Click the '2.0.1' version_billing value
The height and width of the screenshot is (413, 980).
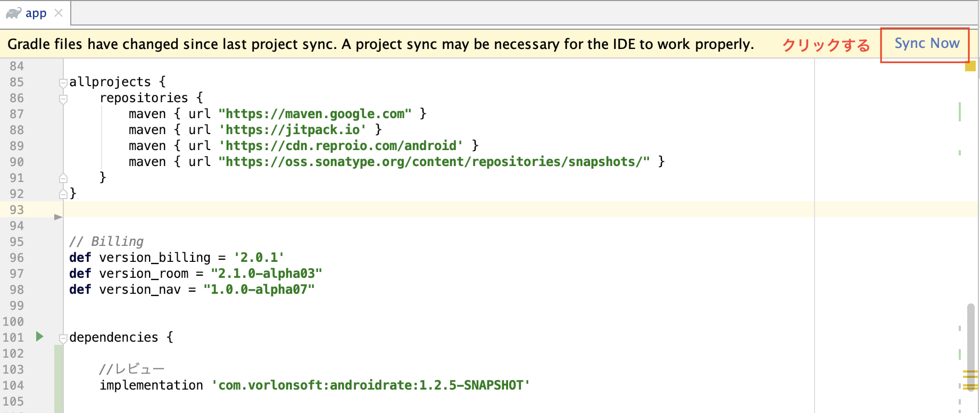click(x=259, y=258)
